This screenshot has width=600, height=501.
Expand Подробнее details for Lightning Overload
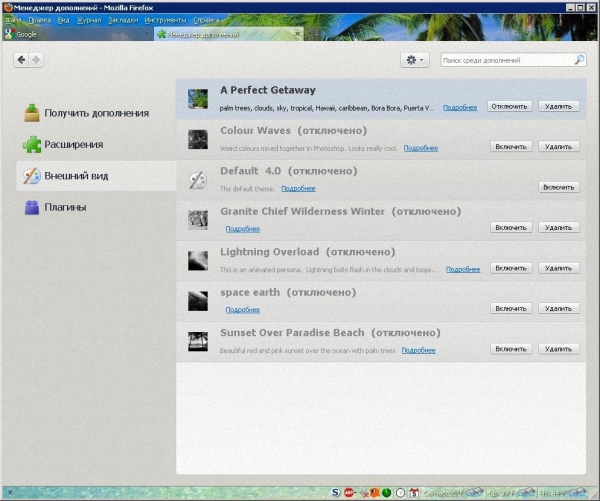pos(463,269)
